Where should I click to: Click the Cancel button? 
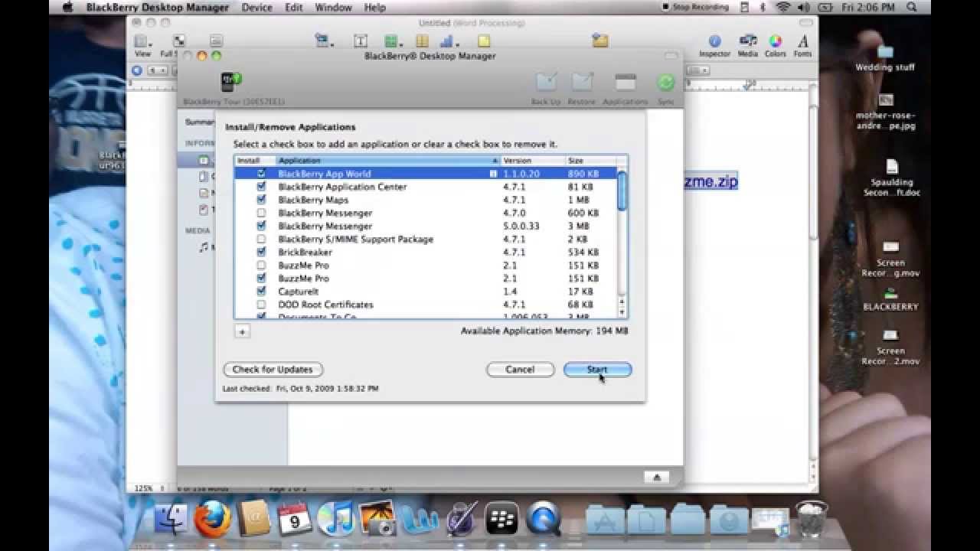(520, 370)
